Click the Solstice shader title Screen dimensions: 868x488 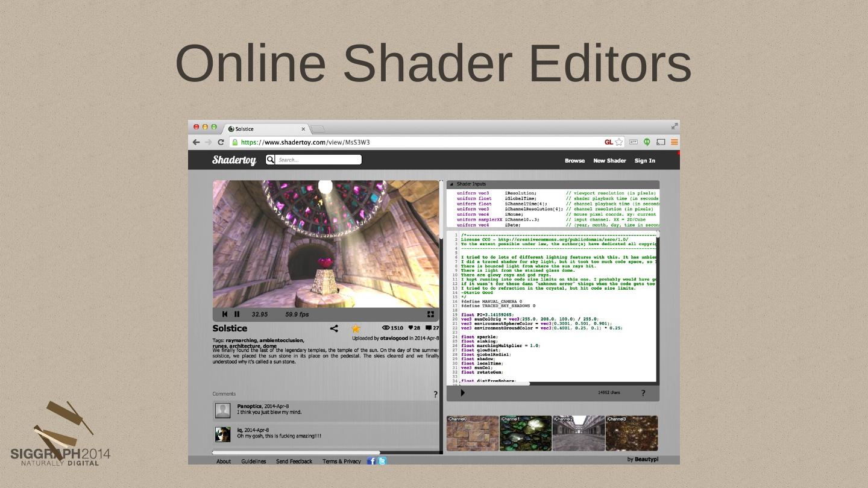point(230,328)
